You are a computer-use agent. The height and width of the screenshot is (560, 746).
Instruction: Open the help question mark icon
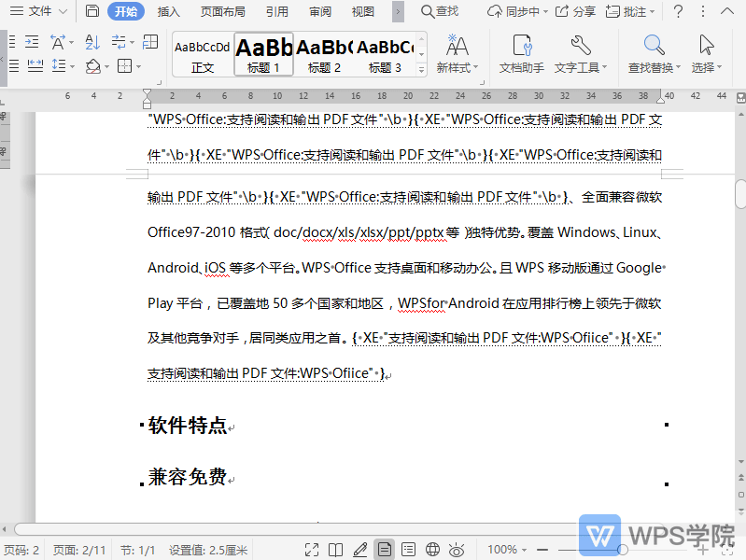click(x=678, y=11)
